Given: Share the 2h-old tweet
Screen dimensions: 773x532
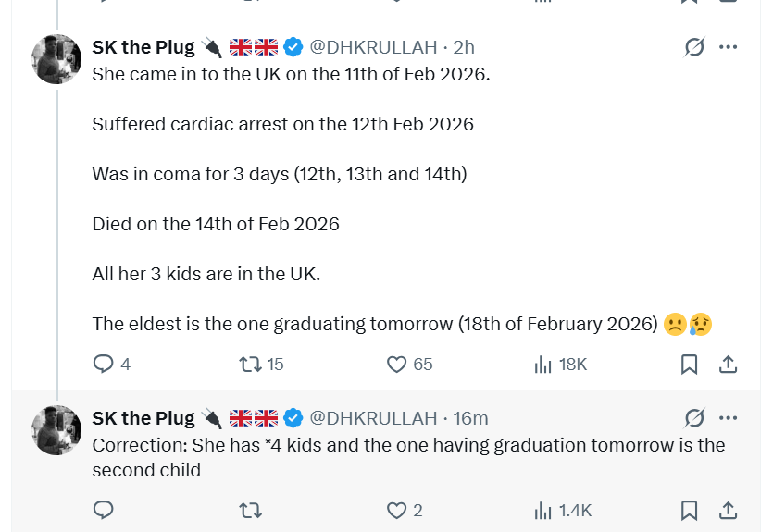Looking at the screenshot, I should pos(729,365).
